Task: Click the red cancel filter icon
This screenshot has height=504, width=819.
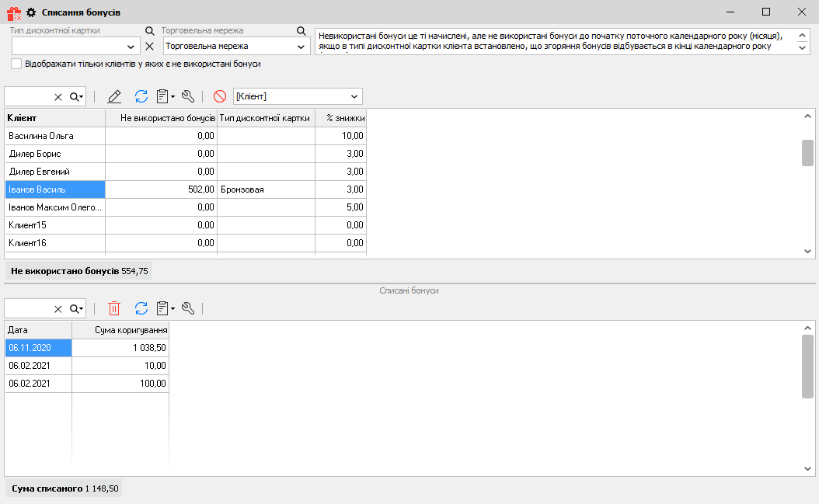Action: 220,96
